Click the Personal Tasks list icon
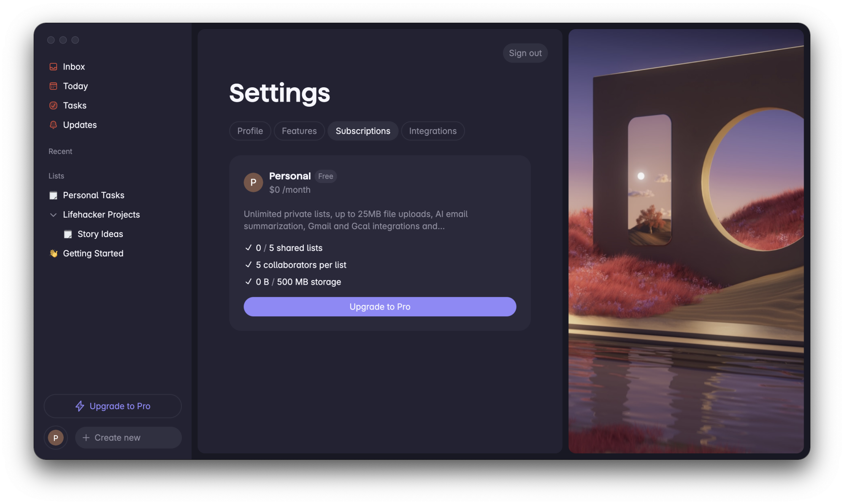The image size is (844, 504). (53, 195)
